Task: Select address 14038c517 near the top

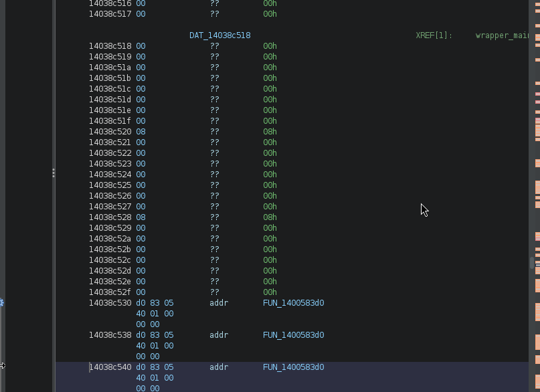Action: tap(110, 14)
